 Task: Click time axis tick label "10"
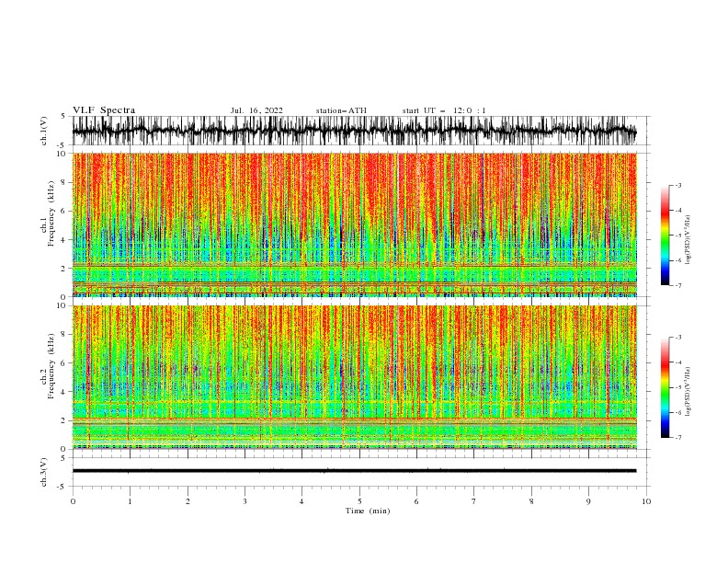[x=646, y=501]
